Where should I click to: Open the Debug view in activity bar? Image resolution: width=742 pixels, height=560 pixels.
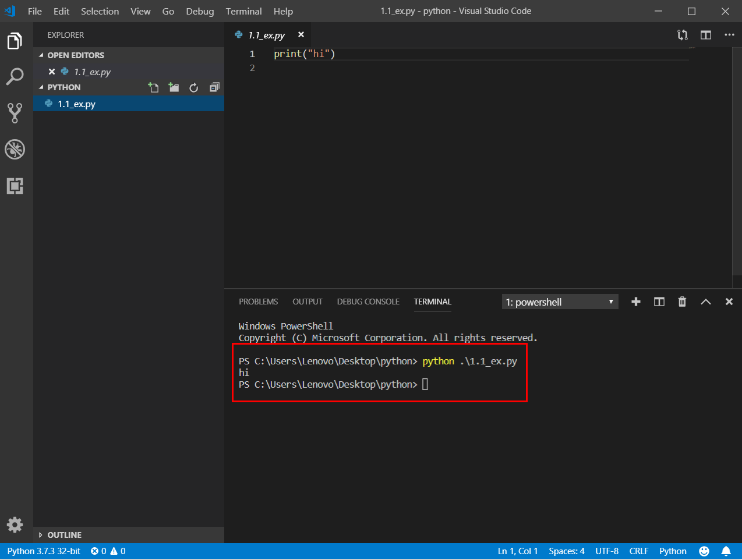(15, 150)
